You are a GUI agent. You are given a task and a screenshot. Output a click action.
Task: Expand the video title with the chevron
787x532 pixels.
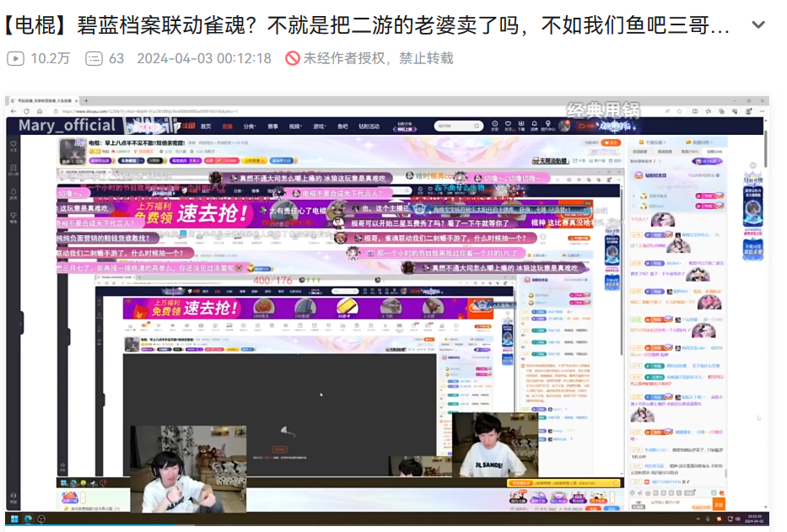pyautogui.click(x=758, y=25)
